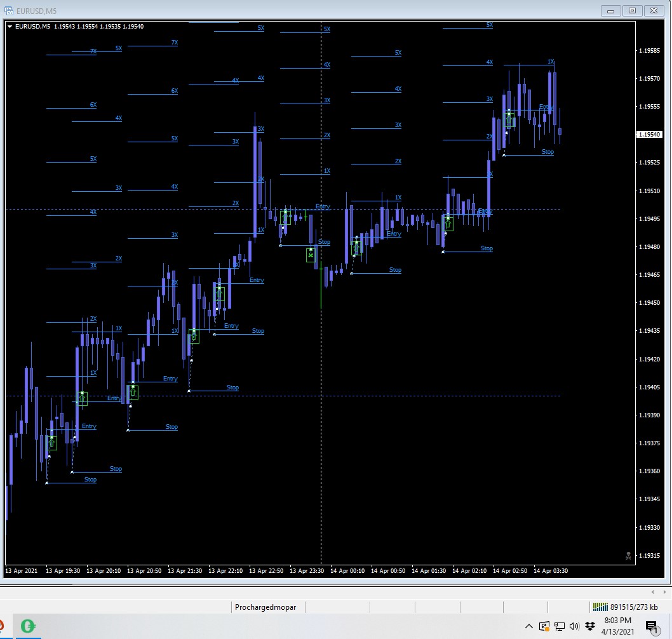The image size is (672, 639).
Task: Click the left scroll arrow above the status bar
Action: pyautogui.click(x=653, y=592)
